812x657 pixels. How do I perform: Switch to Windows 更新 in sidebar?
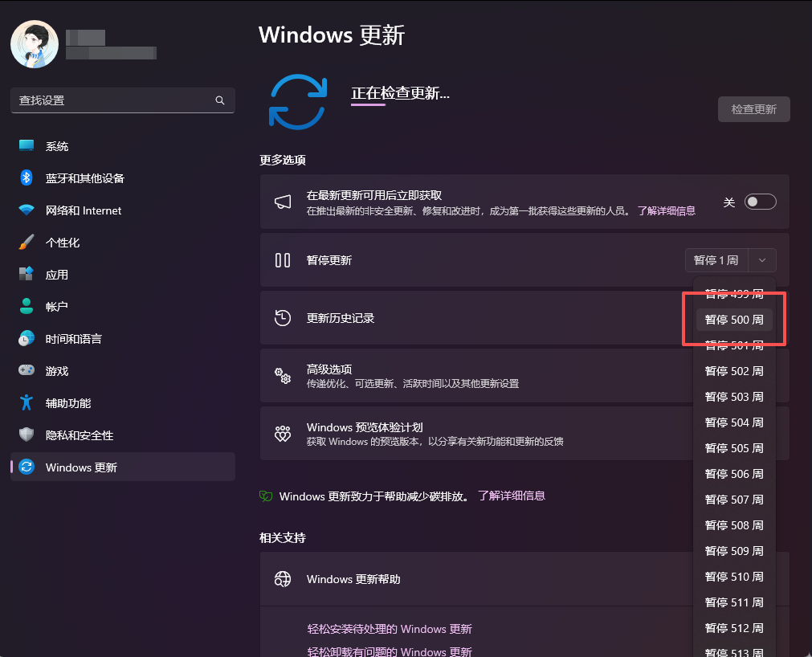click(x=78, y=467)
